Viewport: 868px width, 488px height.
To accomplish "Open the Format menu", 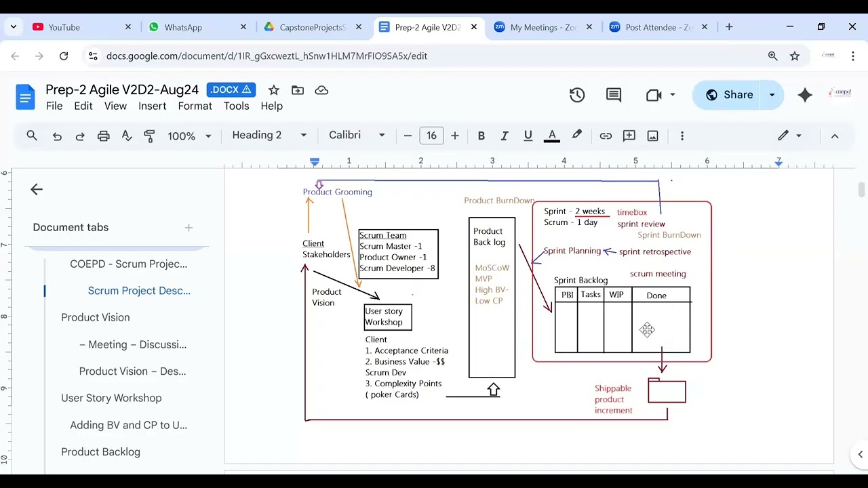I will click(195, 106).
